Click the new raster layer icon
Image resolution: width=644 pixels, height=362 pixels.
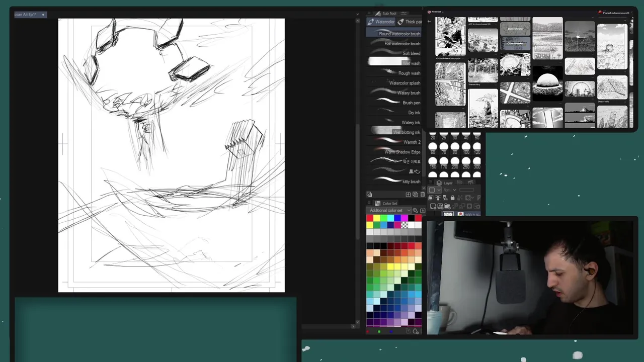(x=433, y=206)
